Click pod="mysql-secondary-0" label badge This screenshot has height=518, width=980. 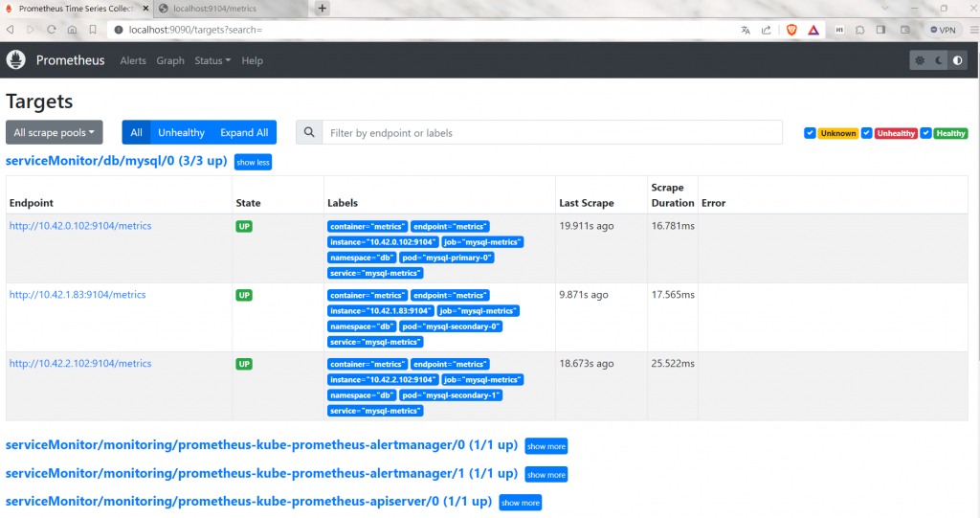pyautogui.click(x=451, y=327)
